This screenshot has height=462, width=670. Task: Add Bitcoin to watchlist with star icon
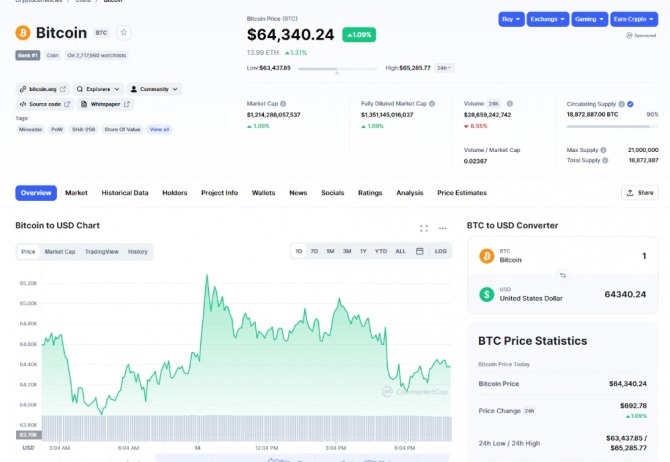click(124, 33)
